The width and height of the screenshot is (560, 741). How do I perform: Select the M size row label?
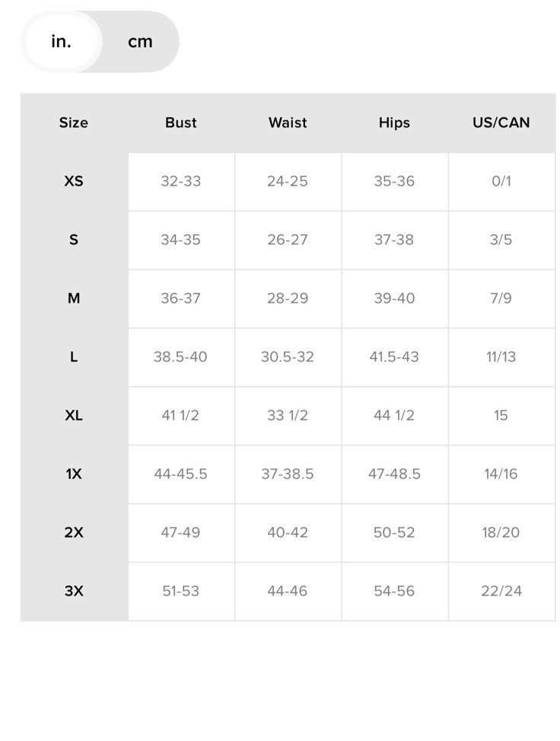(74, 299)
